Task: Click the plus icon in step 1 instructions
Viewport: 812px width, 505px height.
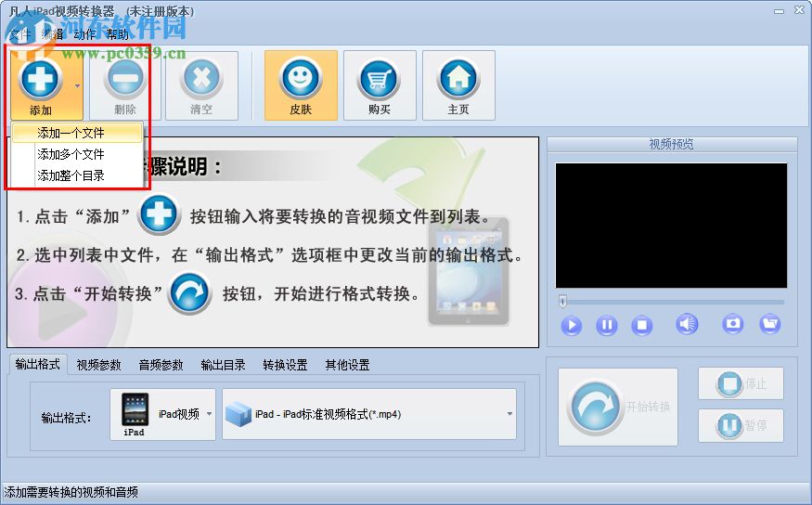Action: tap(159, 214)
